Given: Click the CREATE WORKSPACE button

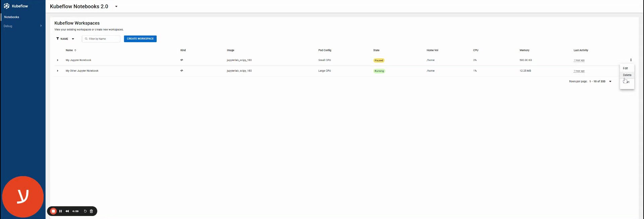Looking at the screenshot, I should point(140,39).
